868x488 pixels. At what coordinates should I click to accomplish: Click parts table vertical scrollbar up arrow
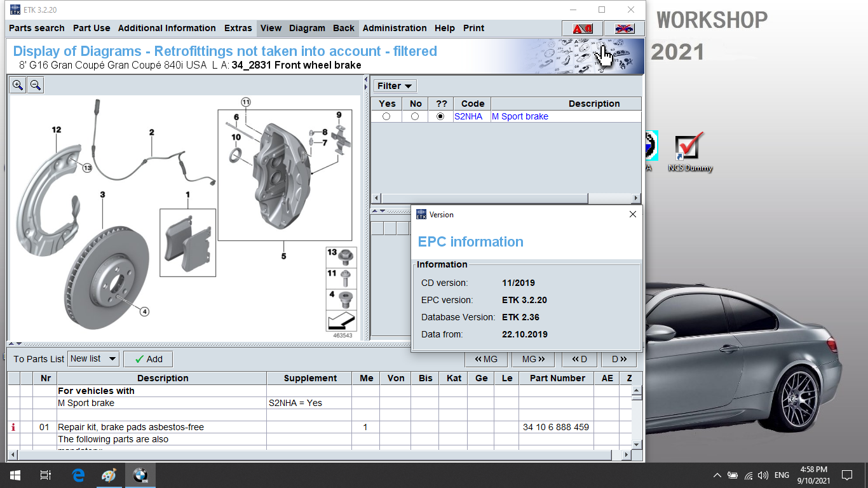pos(637,390)
